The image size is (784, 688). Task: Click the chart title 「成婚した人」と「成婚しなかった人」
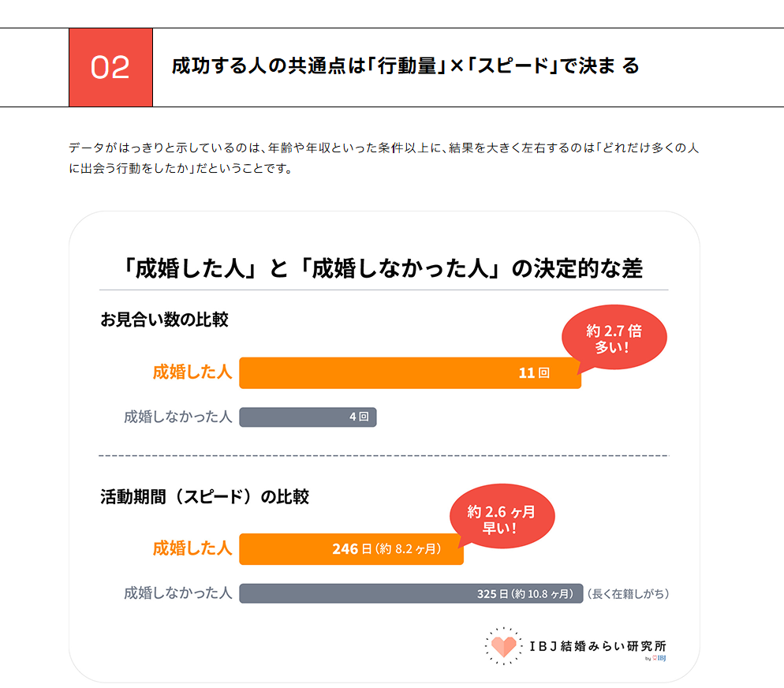click(x=383, y=269)
